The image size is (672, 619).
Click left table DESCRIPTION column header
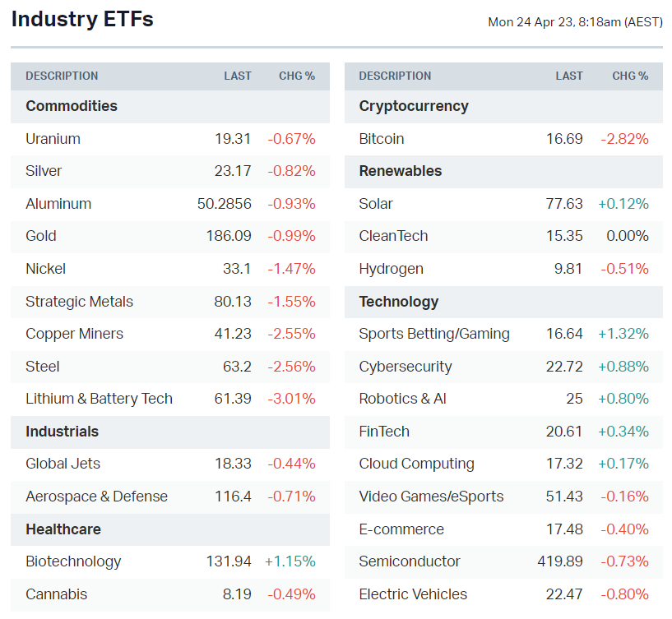pos(62,76)
